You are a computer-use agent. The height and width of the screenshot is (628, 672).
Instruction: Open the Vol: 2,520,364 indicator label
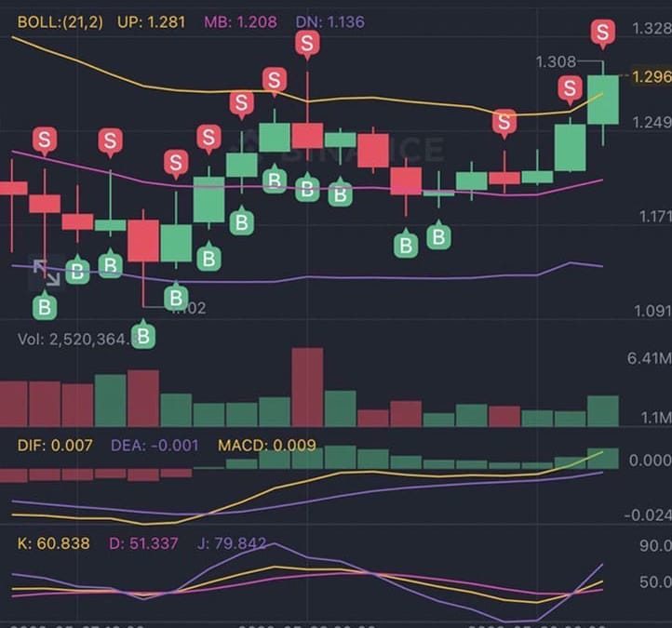point(76,340)
